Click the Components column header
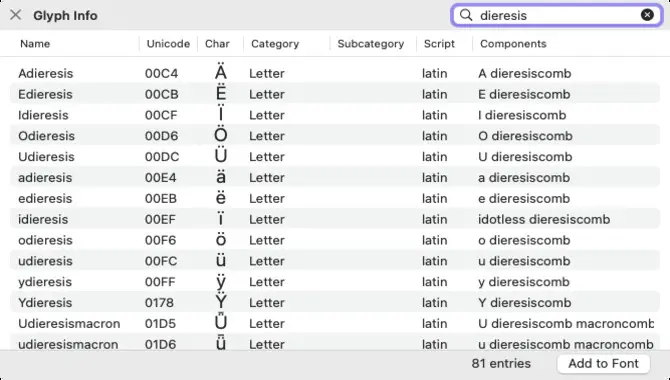 [x=513, y=44]
